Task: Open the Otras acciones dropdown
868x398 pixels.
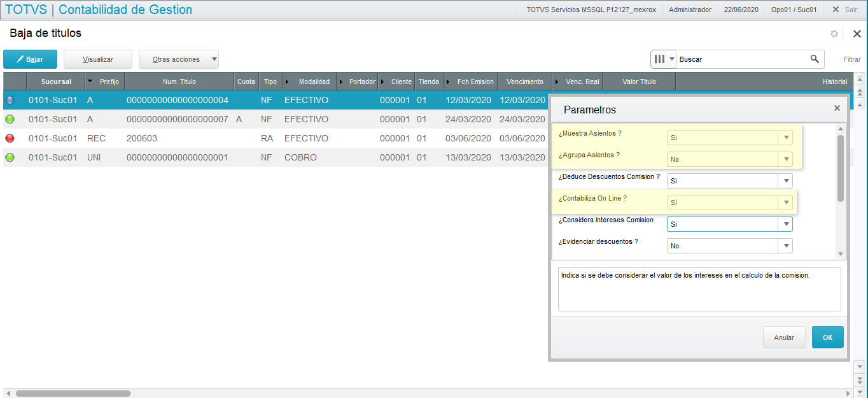Action: 179,59
